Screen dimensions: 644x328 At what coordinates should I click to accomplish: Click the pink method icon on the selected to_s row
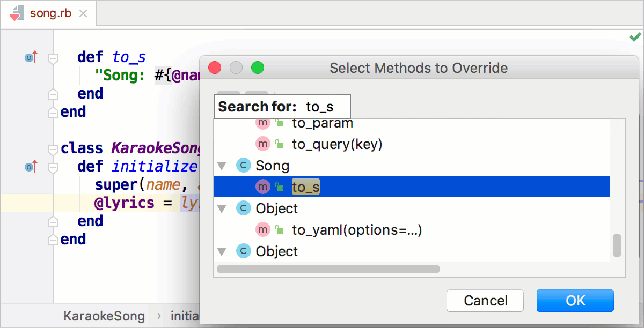263,187
